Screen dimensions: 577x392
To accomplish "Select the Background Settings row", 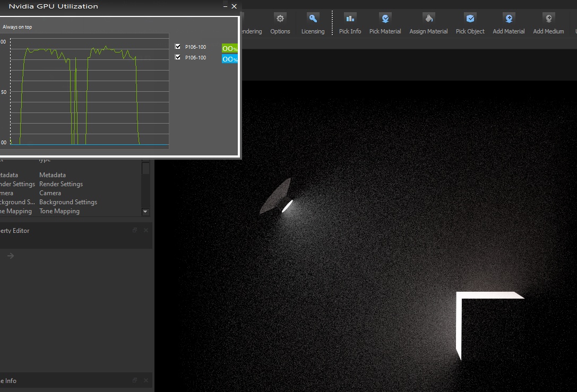I will tap(70, 202).
